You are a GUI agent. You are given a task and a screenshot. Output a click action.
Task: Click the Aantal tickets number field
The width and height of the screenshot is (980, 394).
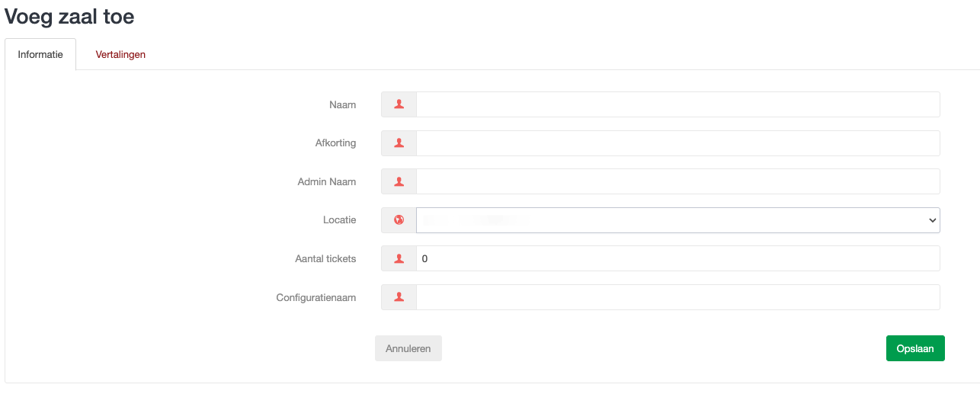point(677,258)
